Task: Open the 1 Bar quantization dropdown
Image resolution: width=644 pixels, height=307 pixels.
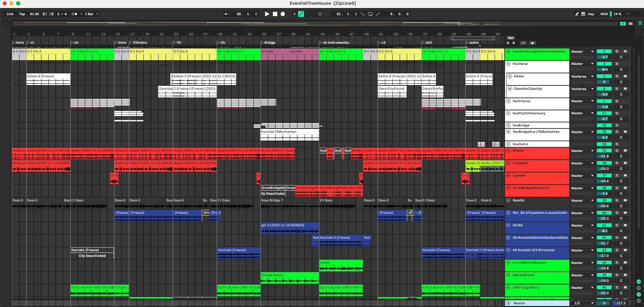Action: [x=91, y=14]
